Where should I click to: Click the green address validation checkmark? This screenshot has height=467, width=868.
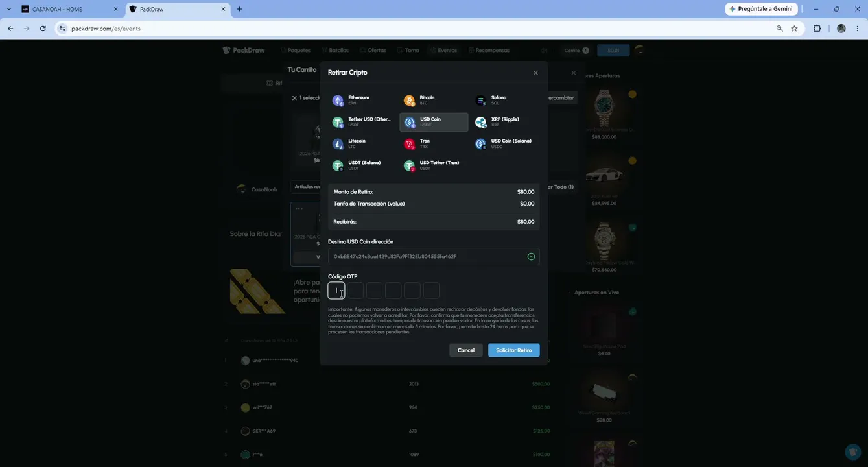click(x=531, y=257)
